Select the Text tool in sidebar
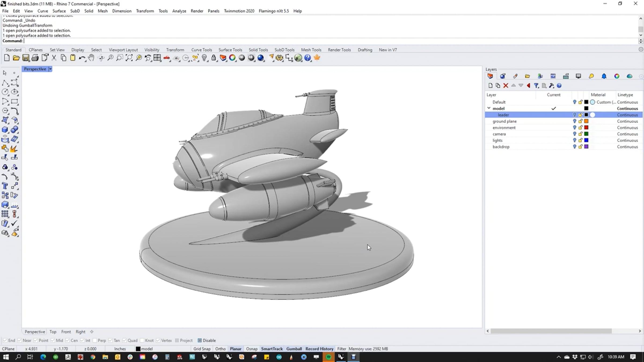 pos(5,186)
